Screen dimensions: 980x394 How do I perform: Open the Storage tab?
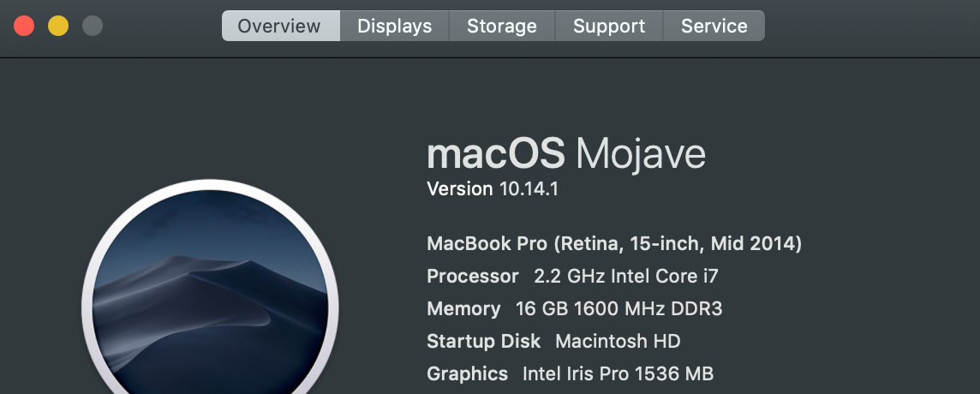501,26
